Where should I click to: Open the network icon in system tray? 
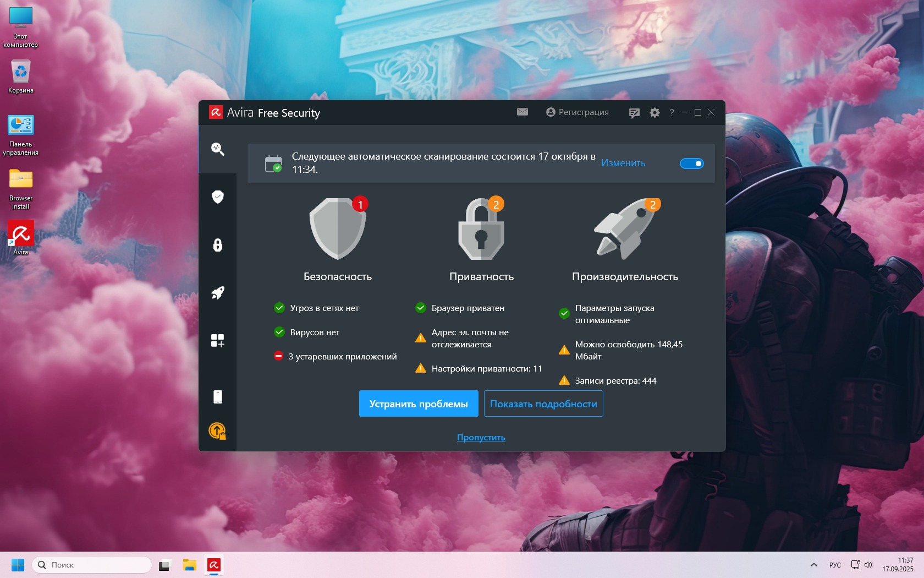[856, 565]
